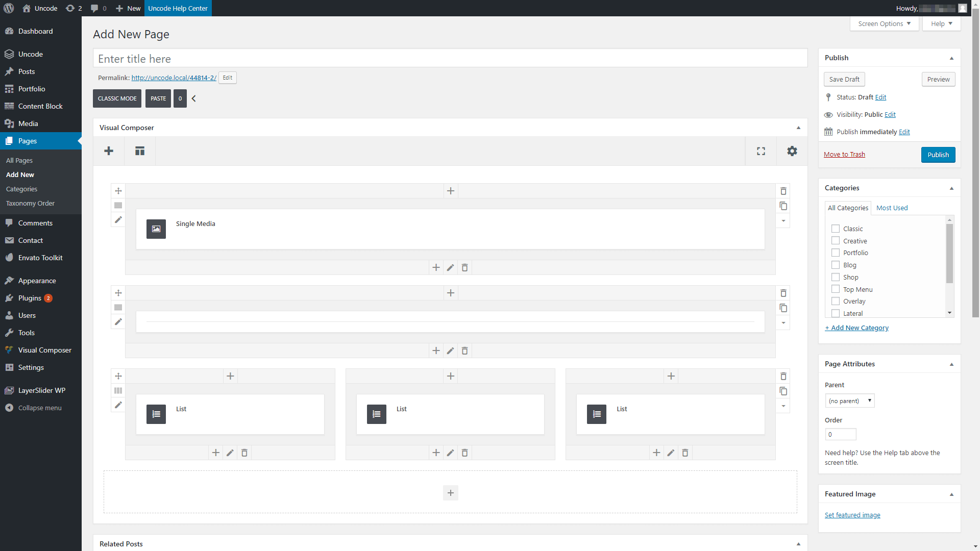980x551 pixels.
Task: Check the Shop category checkbox
Action: pyautogui.click(x=835, y=277)
